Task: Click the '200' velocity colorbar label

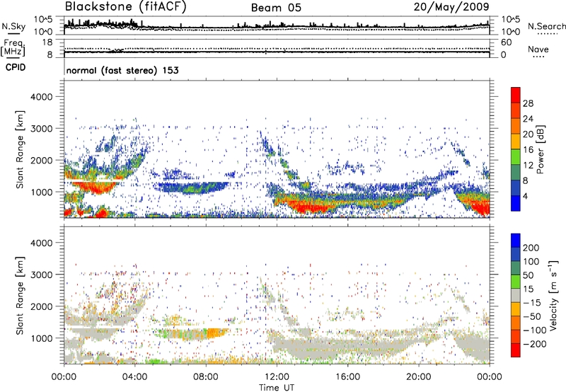Action: click(531, 248)
